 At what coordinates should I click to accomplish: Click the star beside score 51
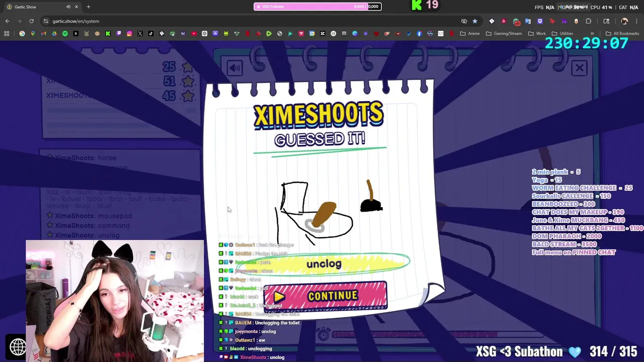(x=188, y=81)
